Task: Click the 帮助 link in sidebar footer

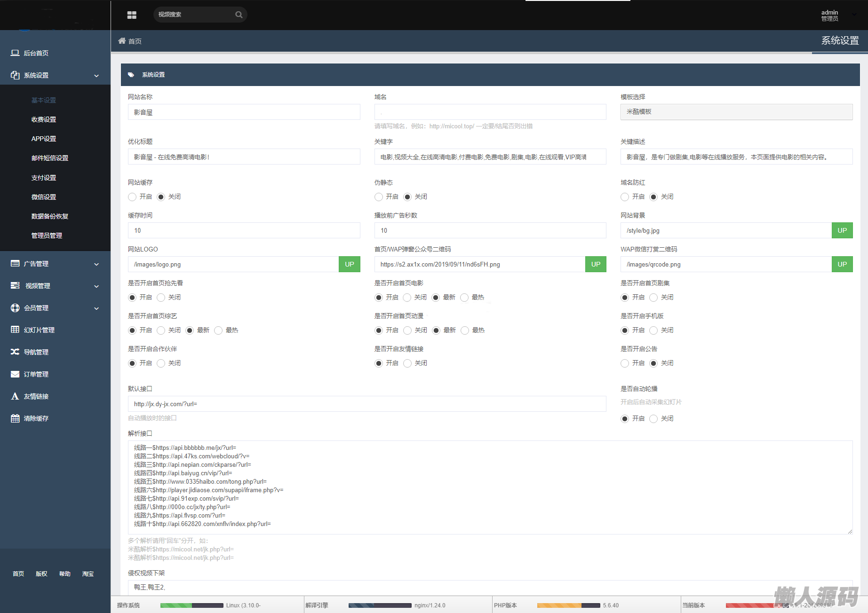Action: pyautogui.click(x=64, y=574)
